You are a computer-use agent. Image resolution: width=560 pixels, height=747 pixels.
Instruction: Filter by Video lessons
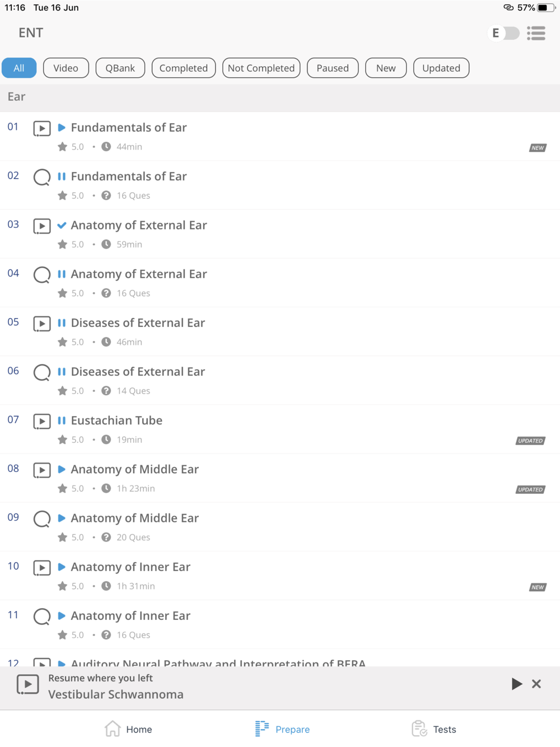click(x=66, y=68)
